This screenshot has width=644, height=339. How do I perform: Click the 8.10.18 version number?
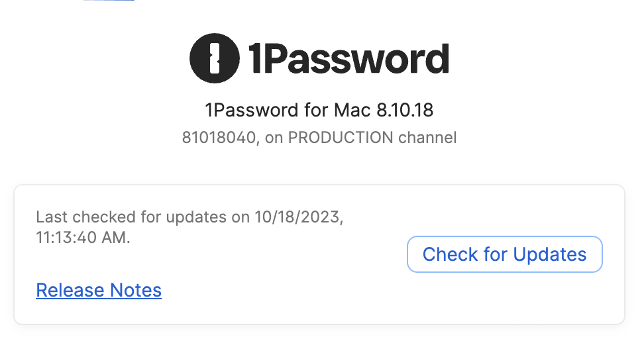pos(405,110)
